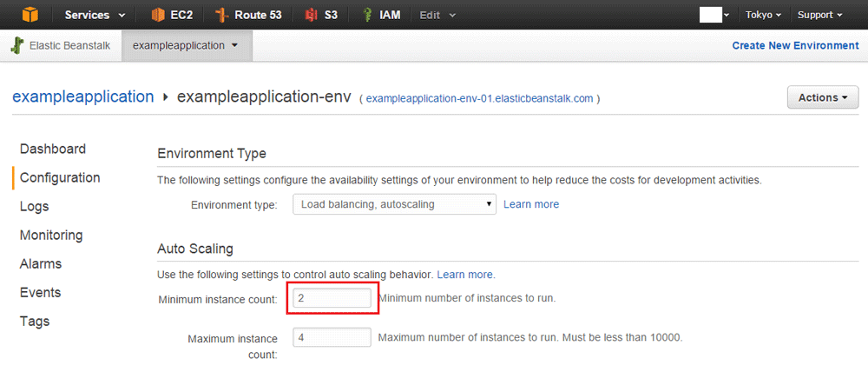Open the exampleapplication-env-01.elasticbeanstalk.com URL
Viewport: 868px width, 372px height.
pyautogui.click(x=479, y=99)
